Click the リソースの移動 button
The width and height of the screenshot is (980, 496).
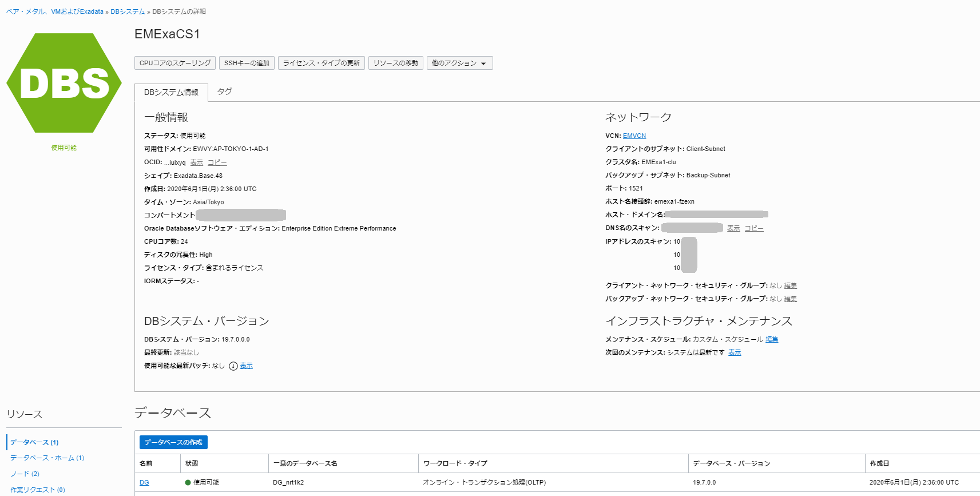[x=396, y=63]
